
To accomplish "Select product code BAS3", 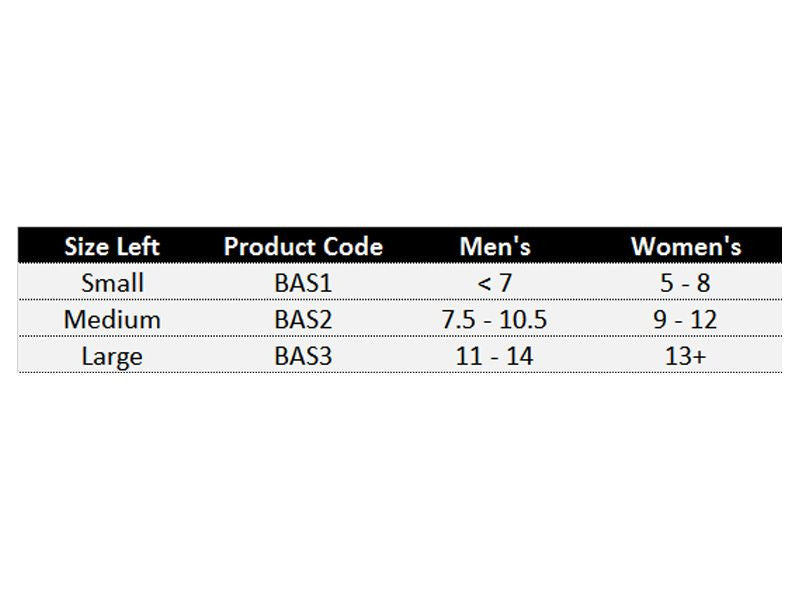I will [x=303, y=357].
